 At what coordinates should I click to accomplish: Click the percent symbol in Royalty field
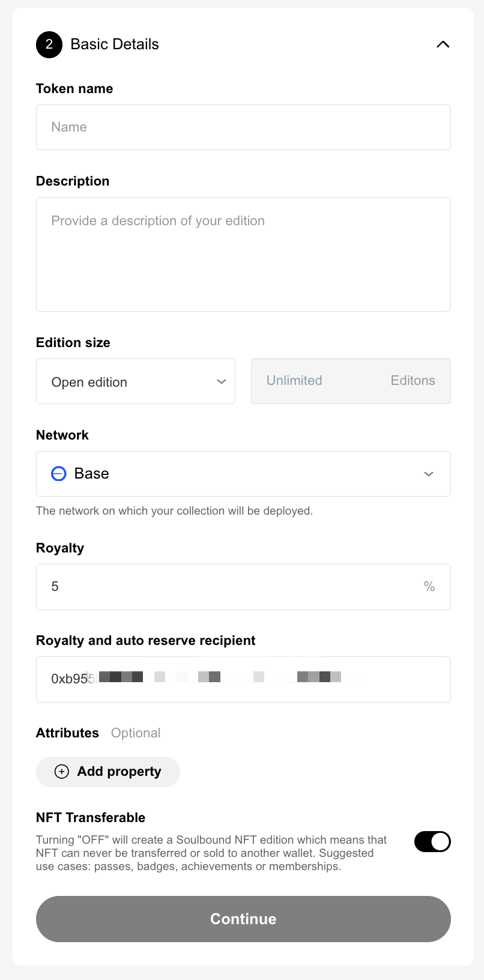click(x=429, y=587)
